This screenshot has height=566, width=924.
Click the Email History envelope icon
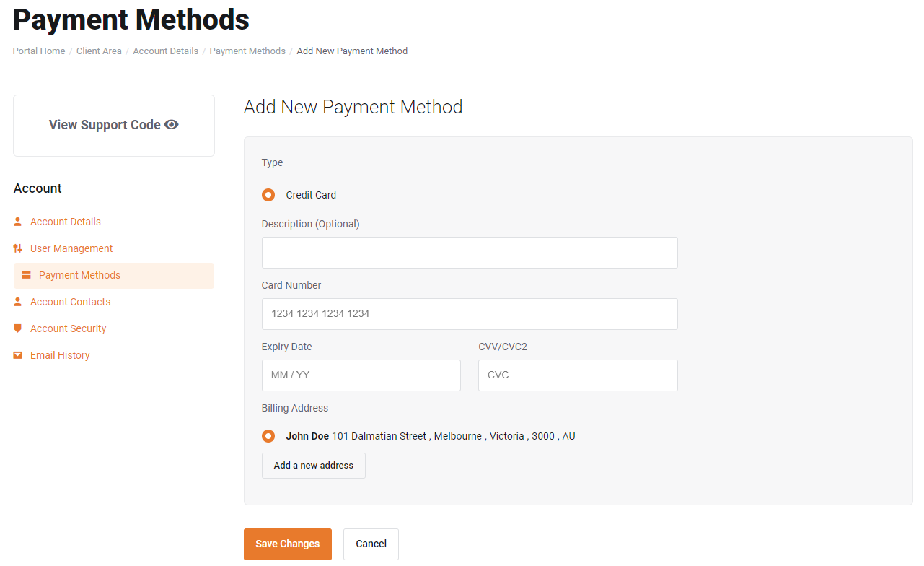point(18,355)
